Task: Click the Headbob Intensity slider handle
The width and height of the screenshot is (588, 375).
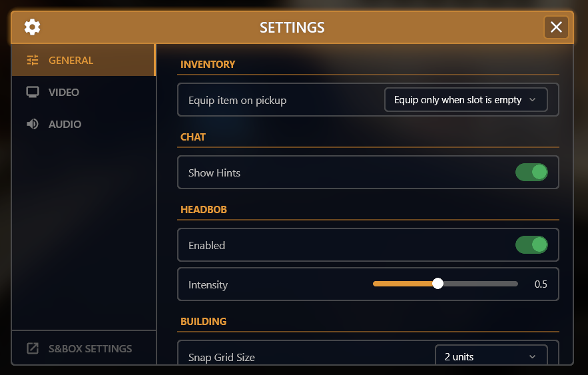Action: (438, 284)
